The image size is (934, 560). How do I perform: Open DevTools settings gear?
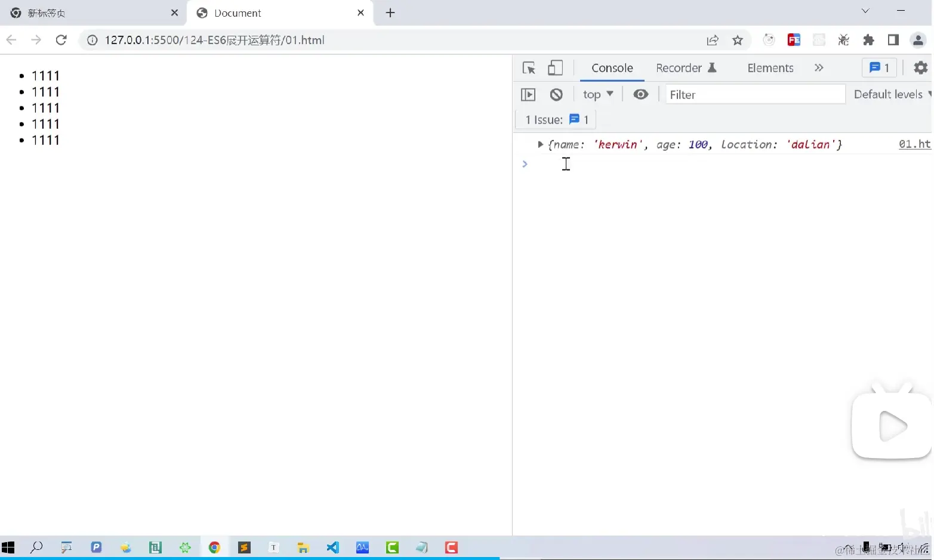(921, 68)
